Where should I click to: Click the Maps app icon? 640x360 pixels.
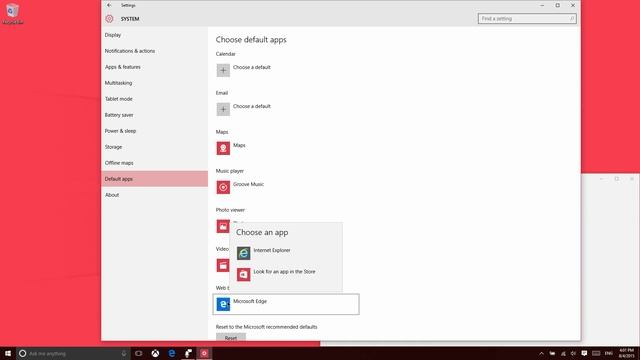pyautogui.click(x=223, y=148)
